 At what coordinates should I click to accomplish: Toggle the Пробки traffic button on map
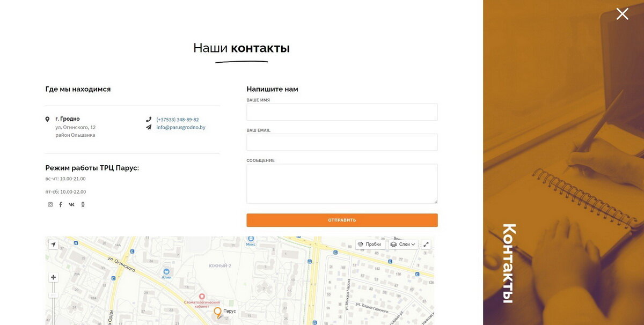coord(369,244)
